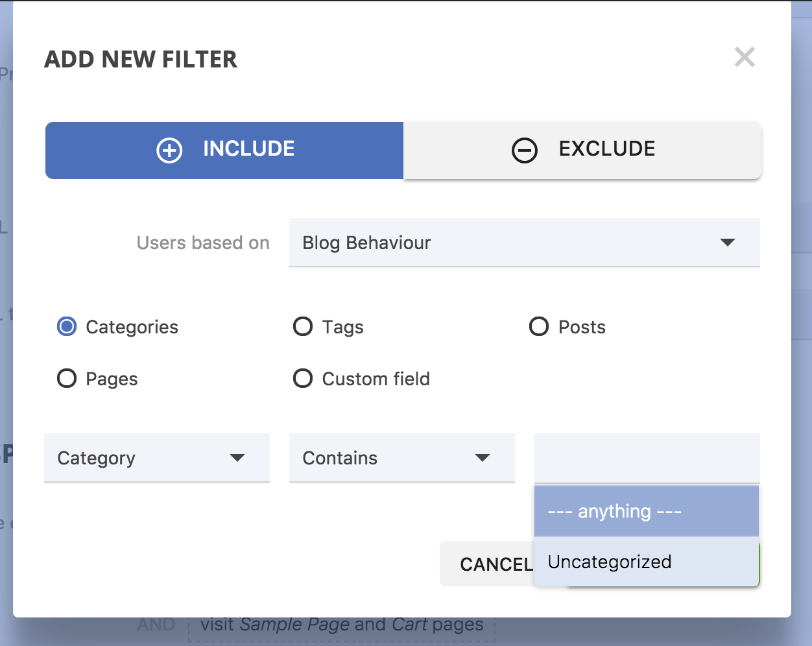Click the Category dropdown arrow icon
The image size is (812, 646).
(237, 458)
